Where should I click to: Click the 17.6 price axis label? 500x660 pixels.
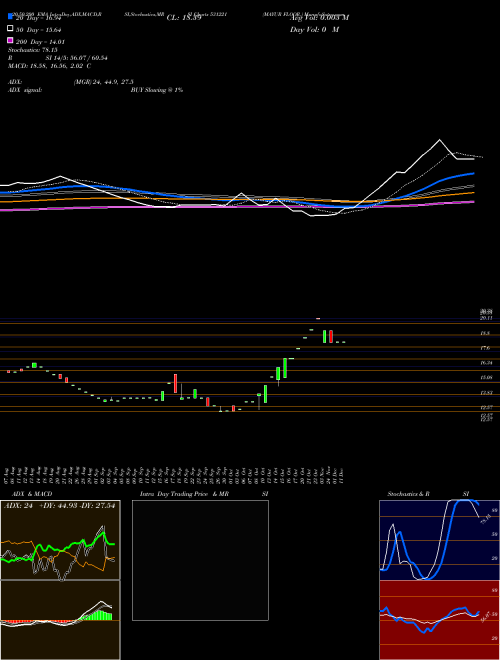(x=485, y=348)
